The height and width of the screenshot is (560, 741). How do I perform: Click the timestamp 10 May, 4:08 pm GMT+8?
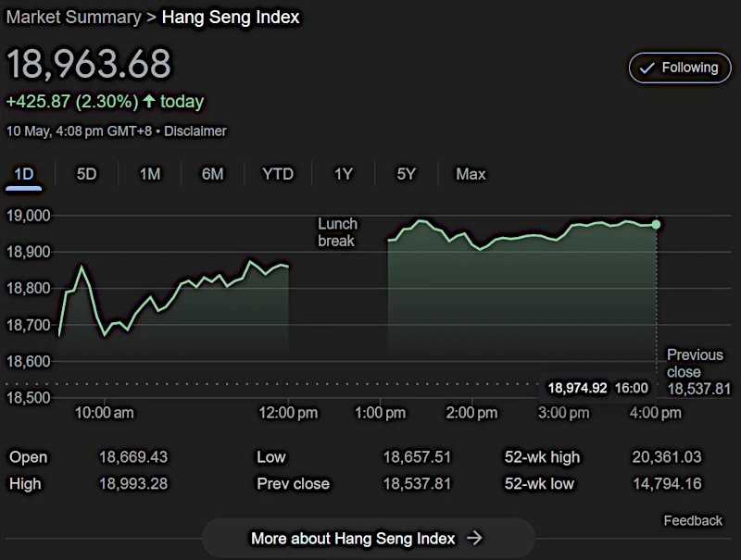click(79, 131)
